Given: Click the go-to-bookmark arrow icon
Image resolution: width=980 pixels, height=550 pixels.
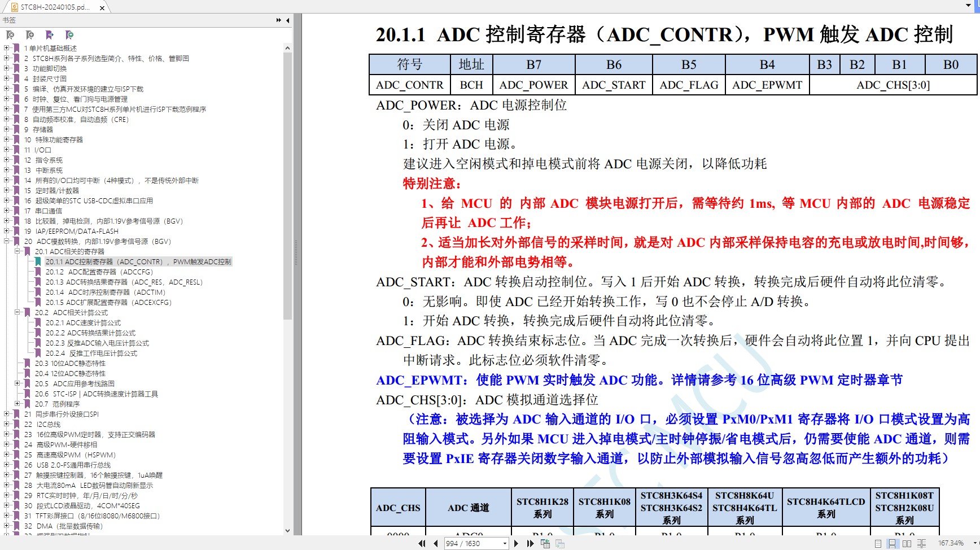Looking at the screenshot, I should 50,35.
